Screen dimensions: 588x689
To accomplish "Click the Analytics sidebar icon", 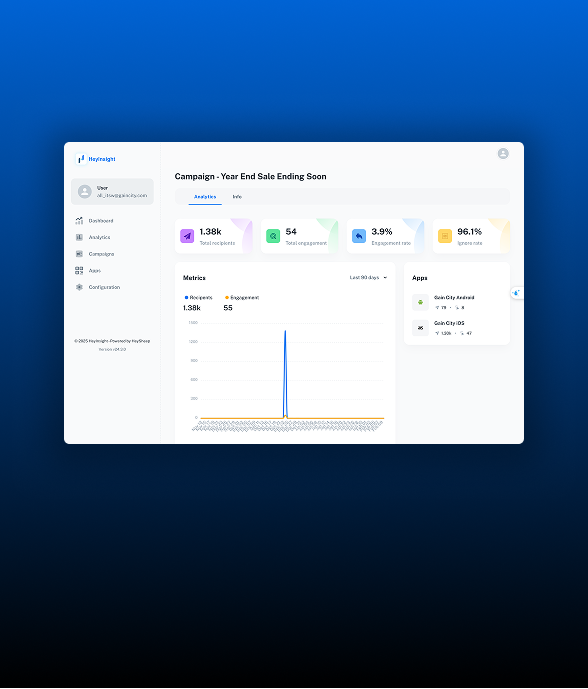I will (79, 237).
